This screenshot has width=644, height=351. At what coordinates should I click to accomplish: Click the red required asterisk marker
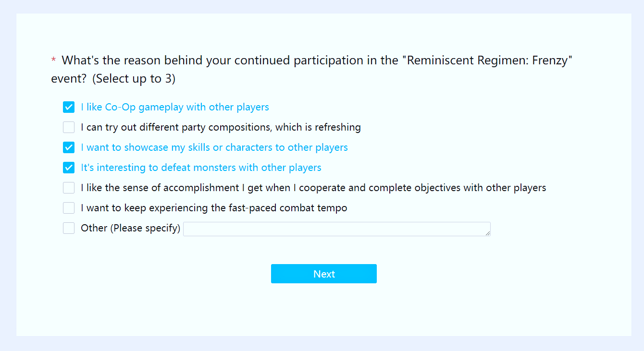click(x=53, y=61)
